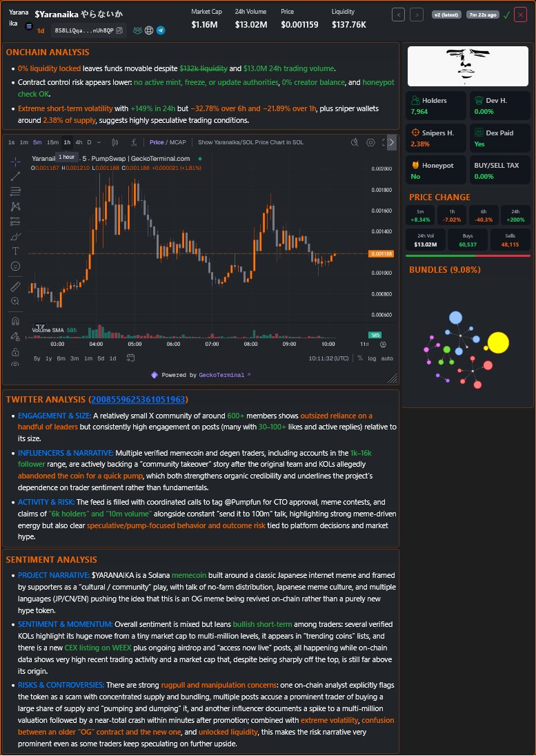Image resolution: width=536 pixels, height=756 pixels.
Task: Switch chart to Price view
Action: pos(157,142)
